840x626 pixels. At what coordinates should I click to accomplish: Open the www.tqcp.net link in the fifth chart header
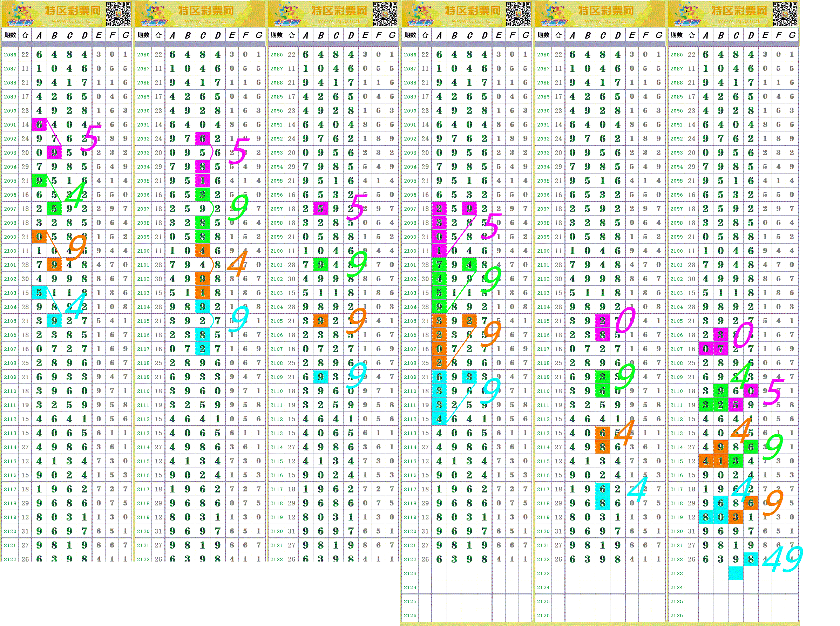pyautogui.click(x=606, y=21)
